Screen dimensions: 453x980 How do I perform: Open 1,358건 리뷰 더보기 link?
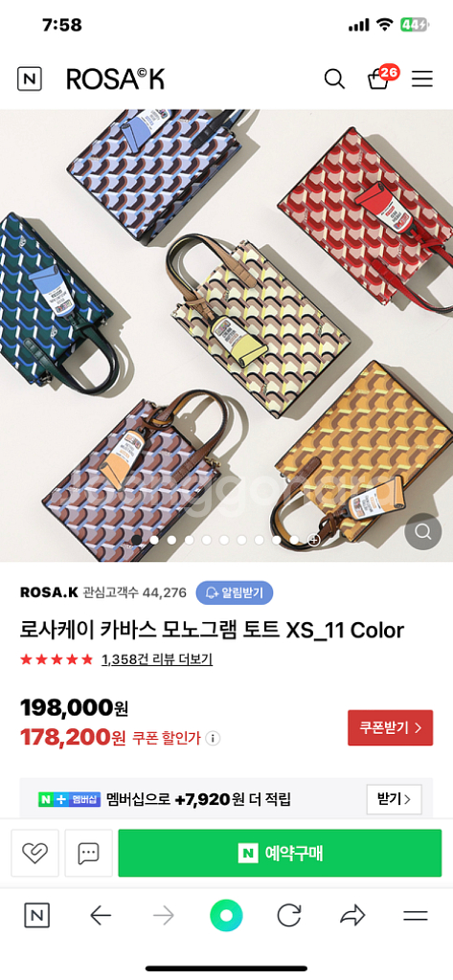[157, 659]
